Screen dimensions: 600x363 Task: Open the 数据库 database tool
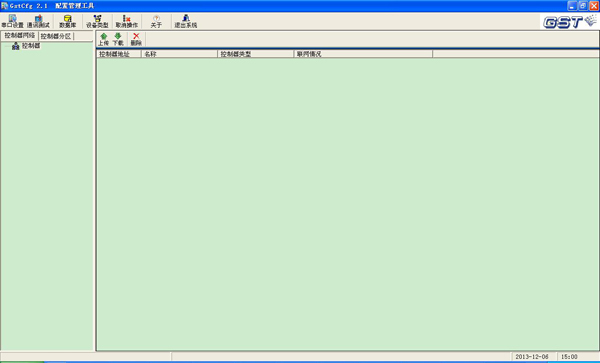click(x=68, y=21)
